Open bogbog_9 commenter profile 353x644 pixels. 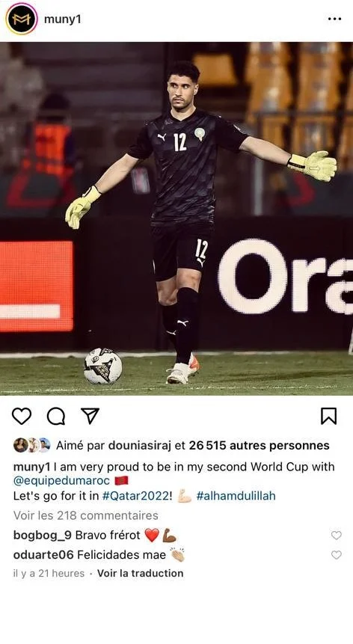tap(43, 535)
